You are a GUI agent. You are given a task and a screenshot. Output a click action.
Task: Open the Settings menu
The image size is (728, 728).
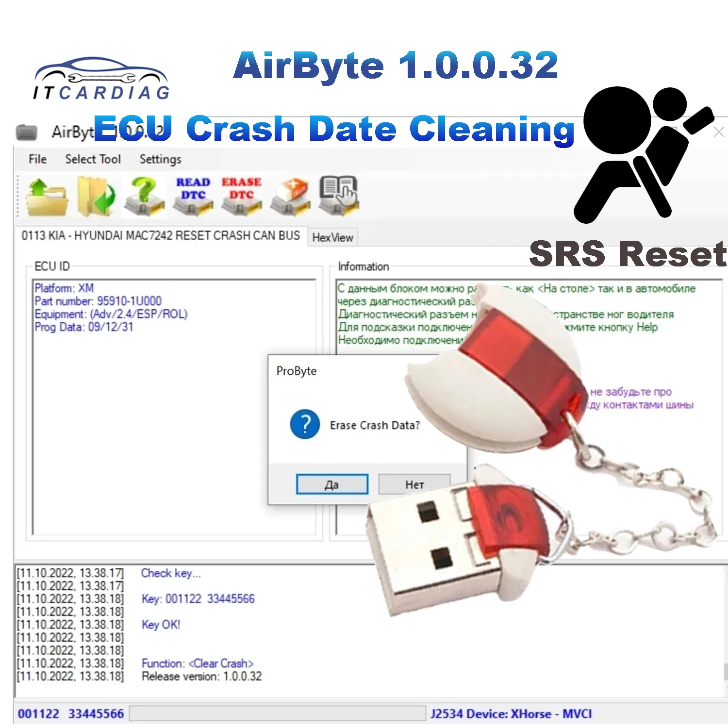(x=160, y=159)
